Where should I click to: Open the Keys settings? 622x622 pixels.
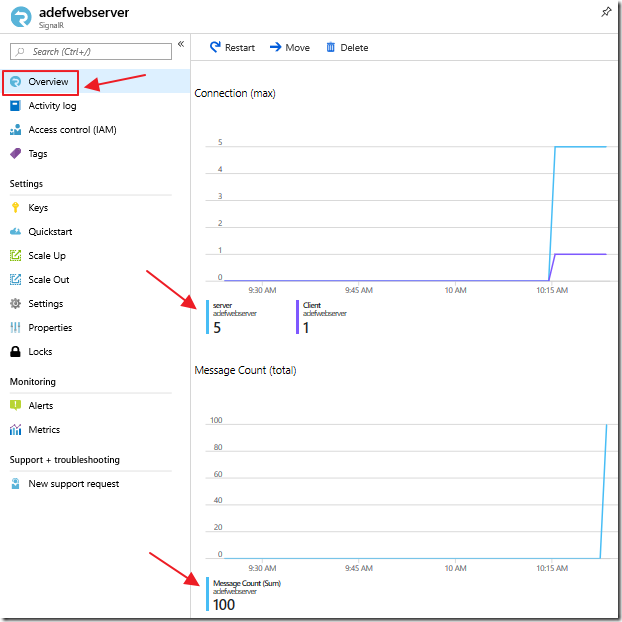(38, 207)
